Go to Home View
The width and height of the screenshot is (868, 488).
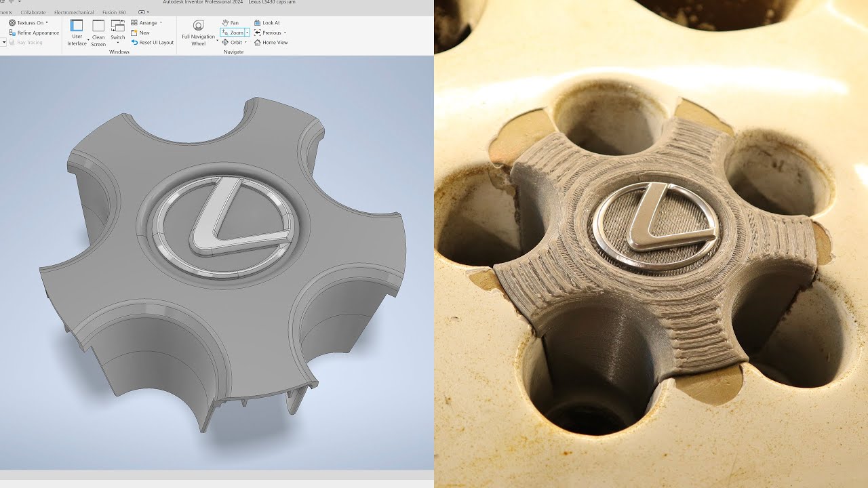[x=271, y=42]
